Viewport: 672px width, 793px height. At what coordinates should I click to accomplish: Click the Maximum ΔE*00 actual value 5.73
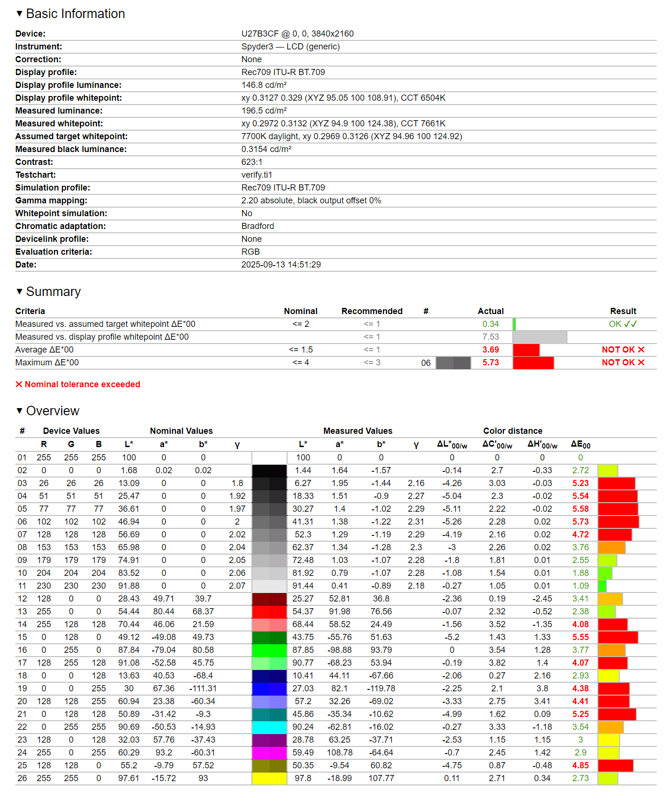(x=490, y=363)
